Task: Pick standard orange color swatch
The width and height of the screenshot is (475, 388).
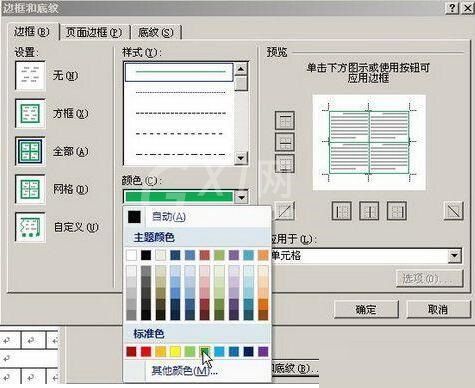Action: (161, 351)
